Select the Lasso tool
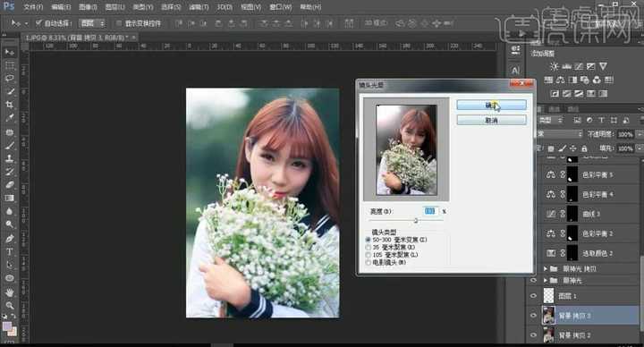This screenshot has height=347, width=644. point(10,78)
